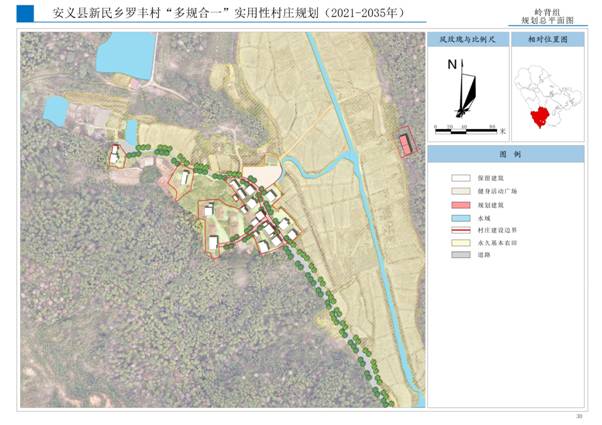This screenshot has width=602, height=425.
Task: Select the 水域 blue legend swatch
Action: tap(463, 216)
